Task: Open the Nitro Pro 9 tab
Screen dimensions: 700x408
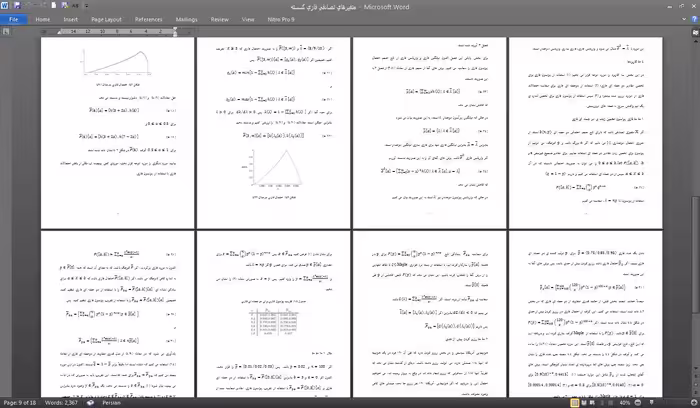Action: [x=281, y=20]
